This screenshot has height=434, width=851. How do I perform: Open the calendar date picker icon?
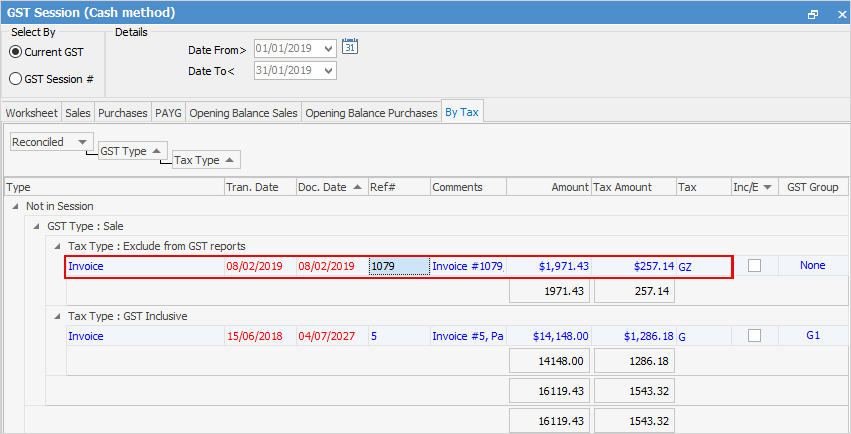click(x=350, y=47)
